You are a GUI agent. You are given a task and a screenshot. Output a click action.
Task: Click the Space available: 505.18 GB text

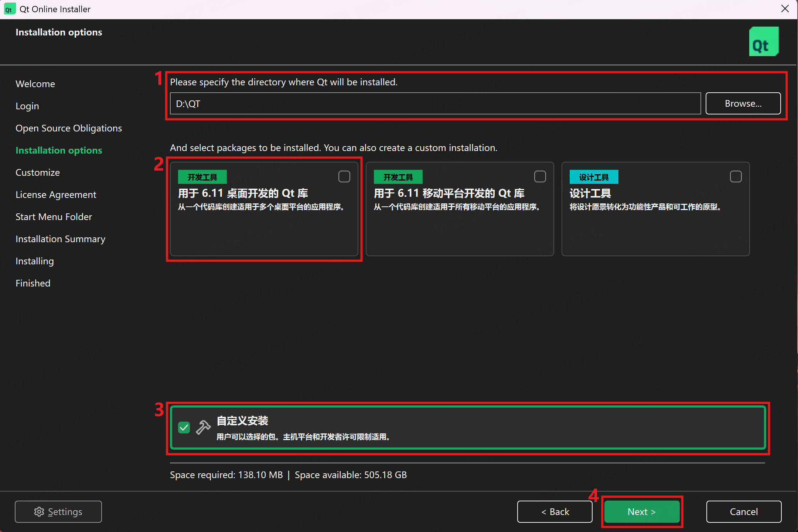coord(351,475)
